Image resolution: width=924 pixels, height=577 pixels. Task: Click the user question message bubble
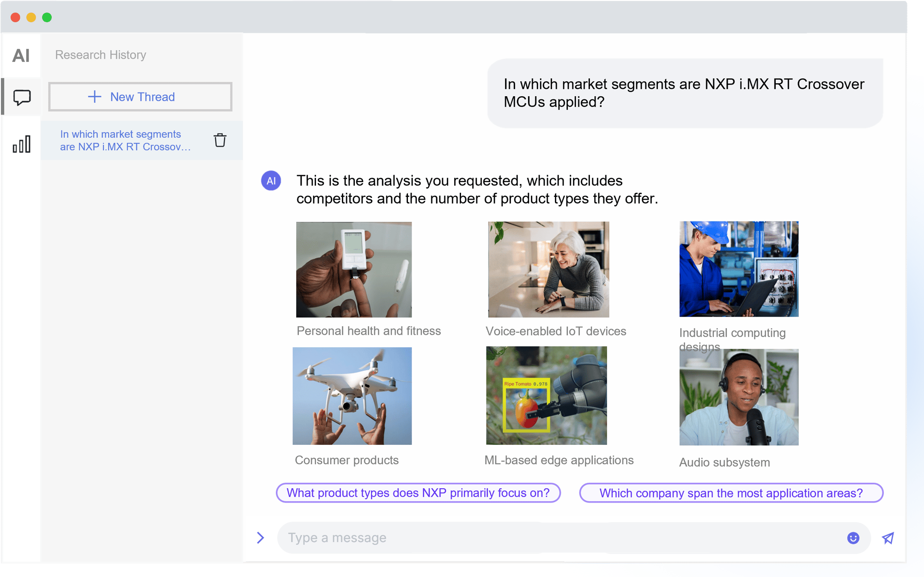(x=685, y=93)
